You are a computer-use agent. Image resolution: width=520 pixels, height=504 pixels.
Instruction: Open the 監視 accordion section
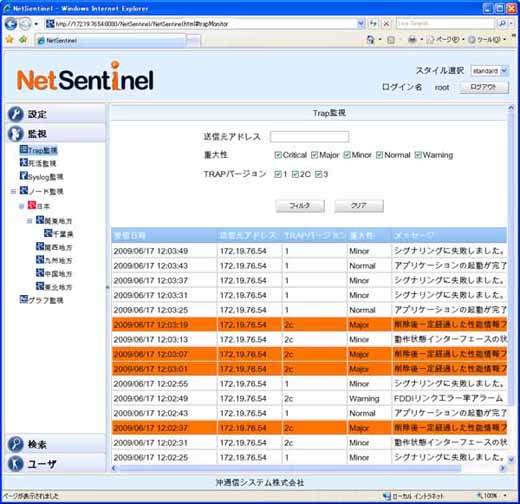56,133
